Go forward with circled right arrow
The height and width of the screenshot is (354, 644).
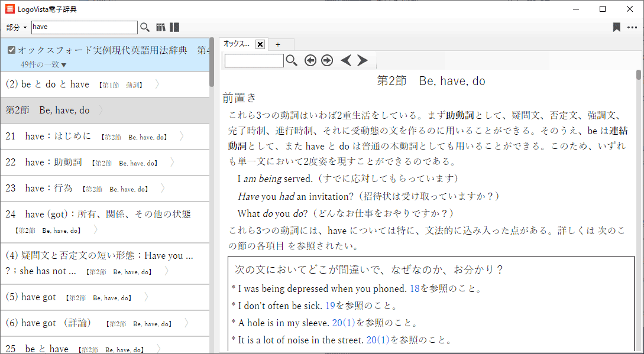point(327,60)
